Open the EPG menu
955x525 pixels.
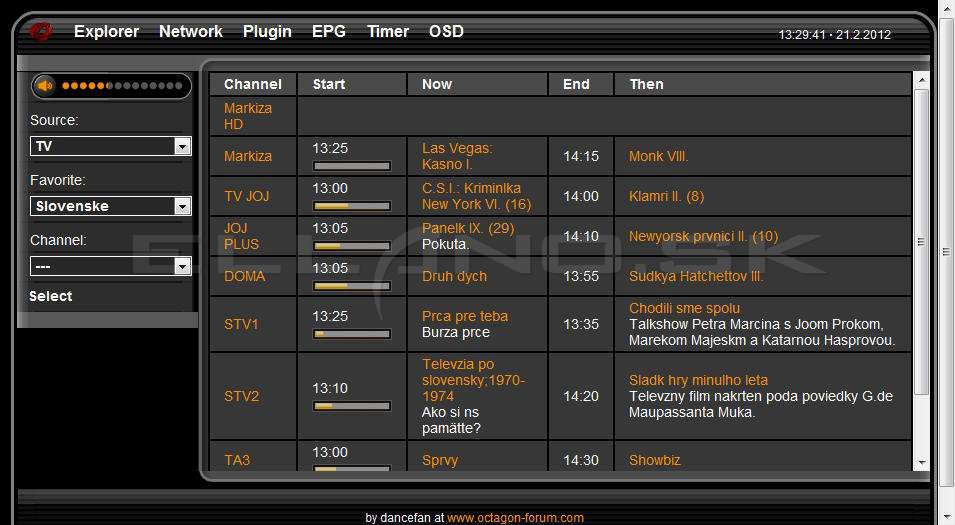click(328, 31)
